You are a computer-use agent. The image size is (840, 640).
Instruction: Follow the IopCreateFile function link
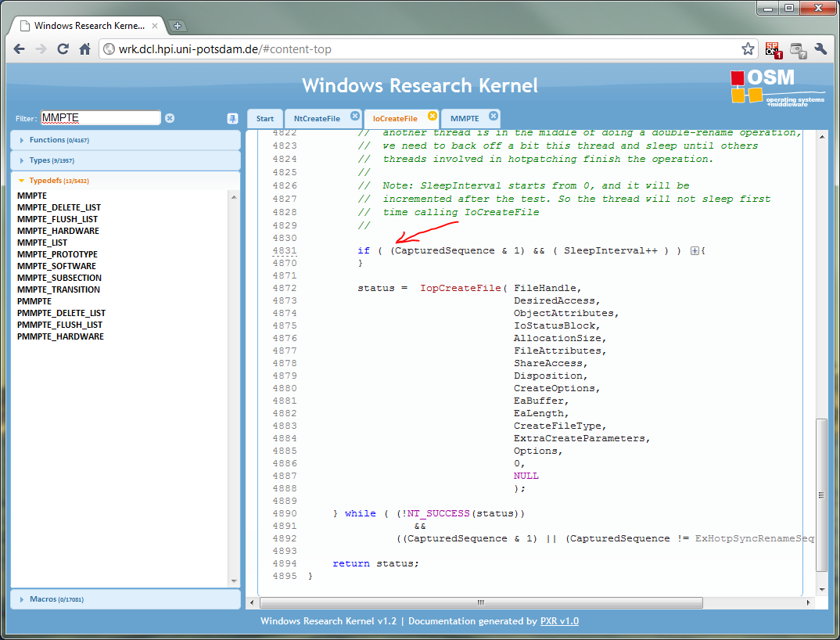460,288
